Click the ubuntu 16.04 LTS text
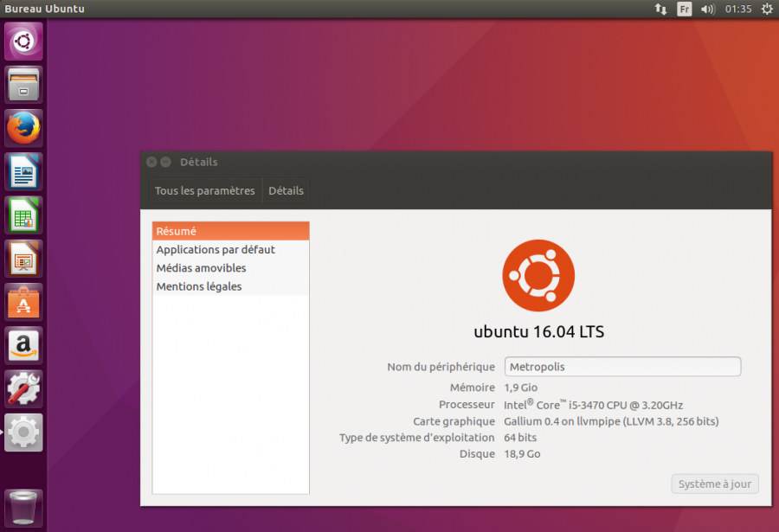 tap(539, 332)
